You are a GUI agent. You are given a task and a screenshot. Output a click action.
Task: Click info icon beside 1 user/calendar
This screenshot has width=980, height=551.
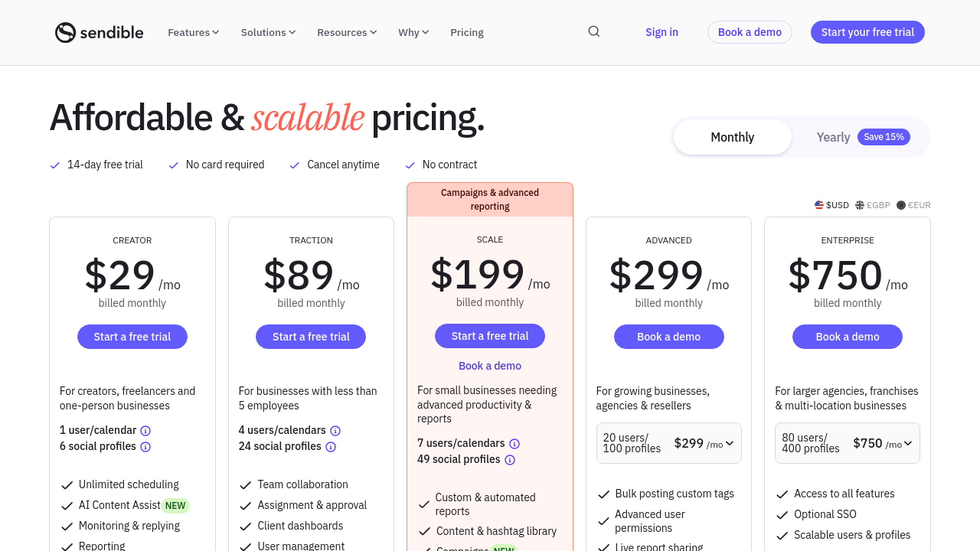click(x=145, y=431)
